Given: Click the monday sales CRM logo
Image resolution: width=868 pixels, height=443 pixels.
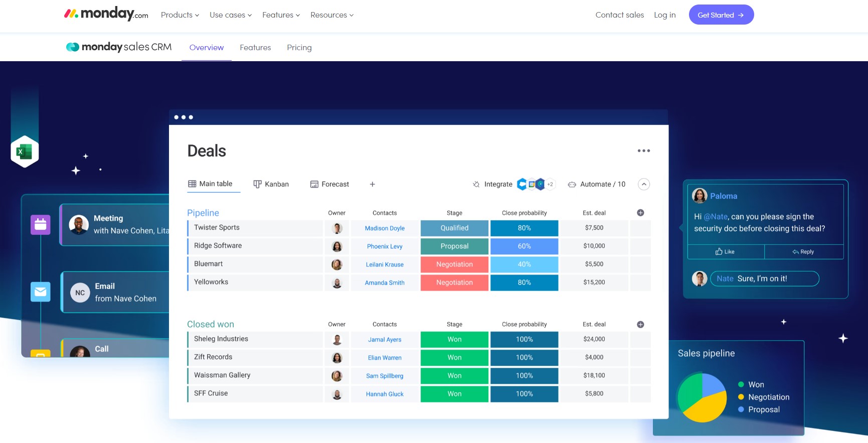Looking at the screenshot, I should [x=119, y=47].
